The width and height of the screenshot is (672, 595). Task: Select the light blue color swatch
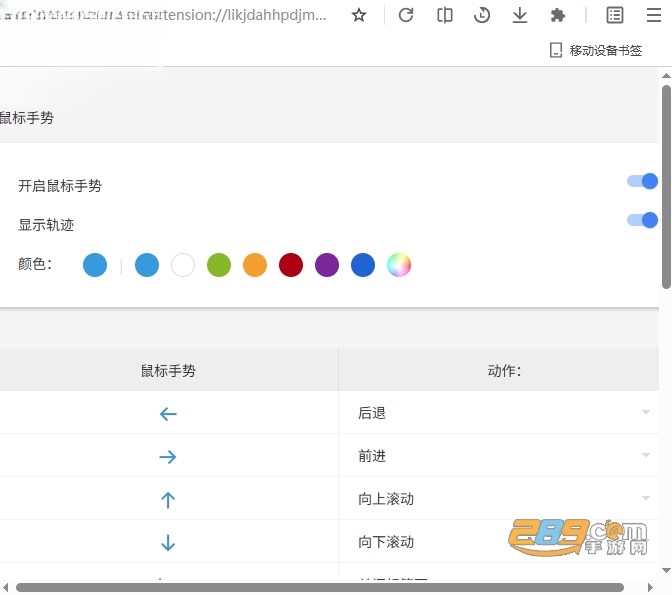coord(147,265)
